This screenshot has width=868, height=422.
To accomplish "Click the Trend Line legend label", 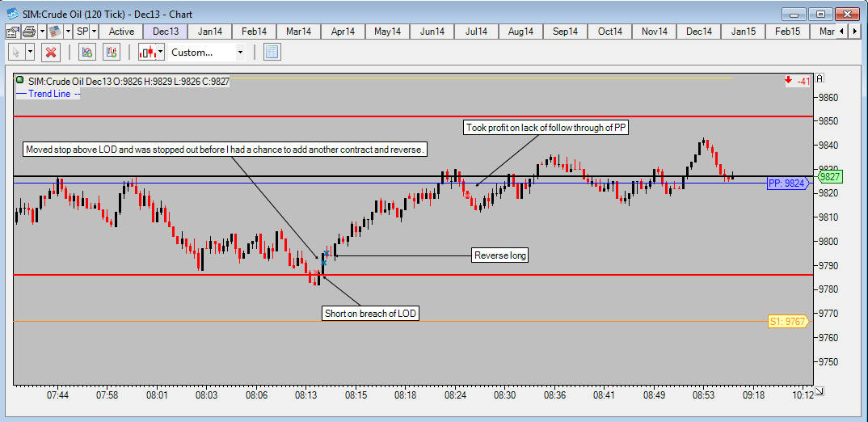I will 48,94.
